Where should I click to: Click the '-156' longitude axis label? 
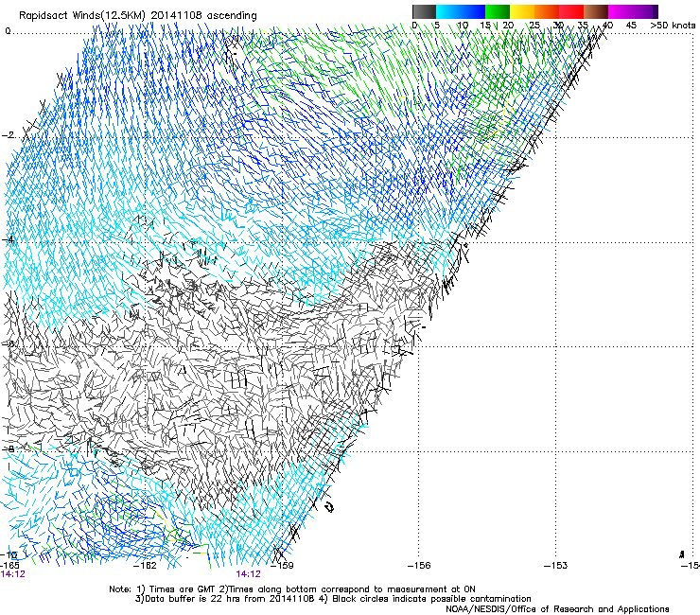pos(419,565)
